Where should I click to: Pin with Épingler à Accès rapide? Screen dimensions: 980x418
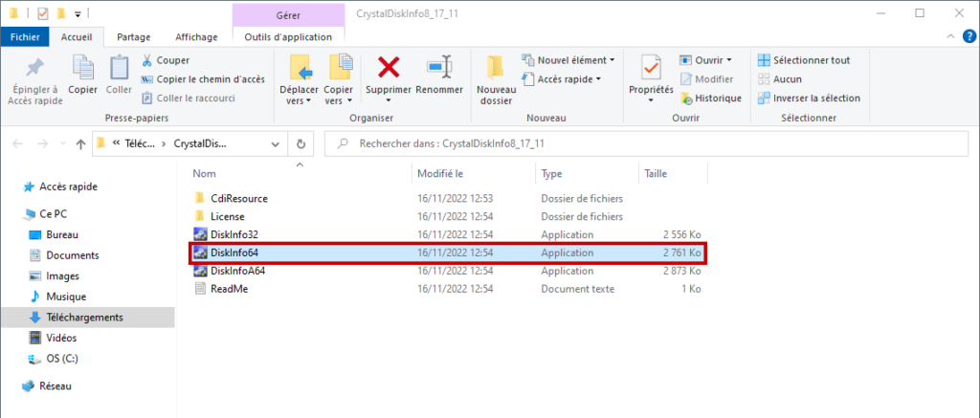35,81
